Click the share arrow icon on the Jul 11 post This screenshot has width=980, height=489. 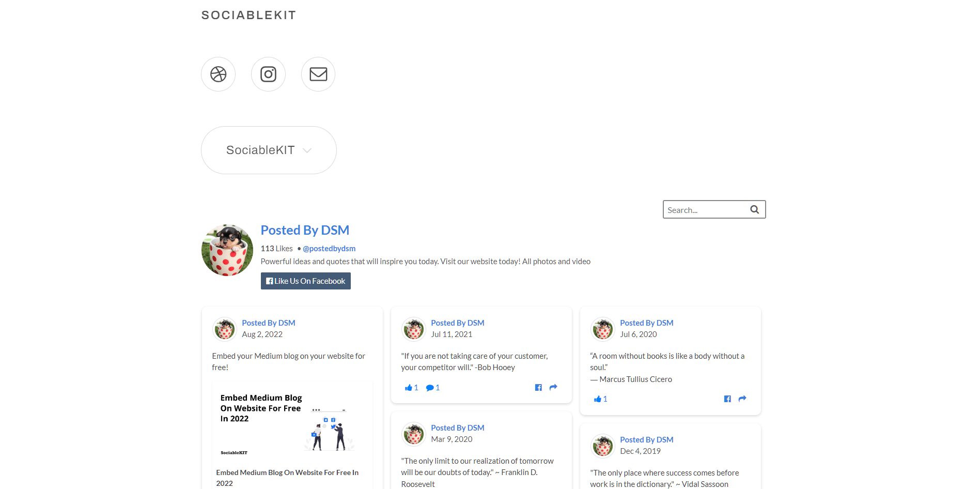pyautogui.click(x=553, y=387)
